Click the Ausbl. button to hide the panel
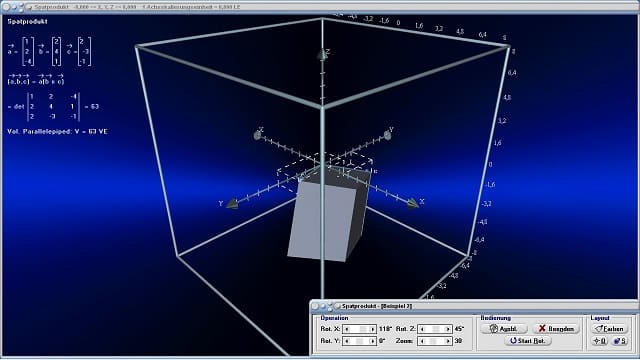Image resolution: width=640 pixels, height=360 pixels. tap(504, 329)
